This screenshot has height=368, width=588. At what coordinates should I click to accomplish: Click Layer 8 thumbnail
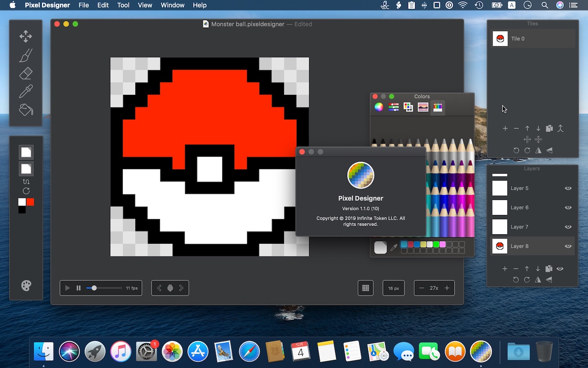(500, 246)
